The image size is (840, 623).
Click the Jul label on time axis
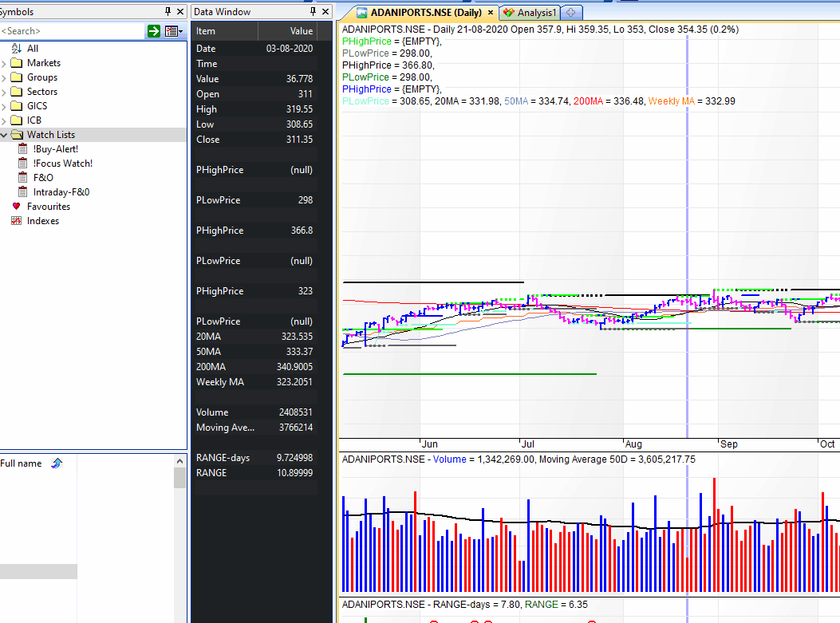point(527,444)
